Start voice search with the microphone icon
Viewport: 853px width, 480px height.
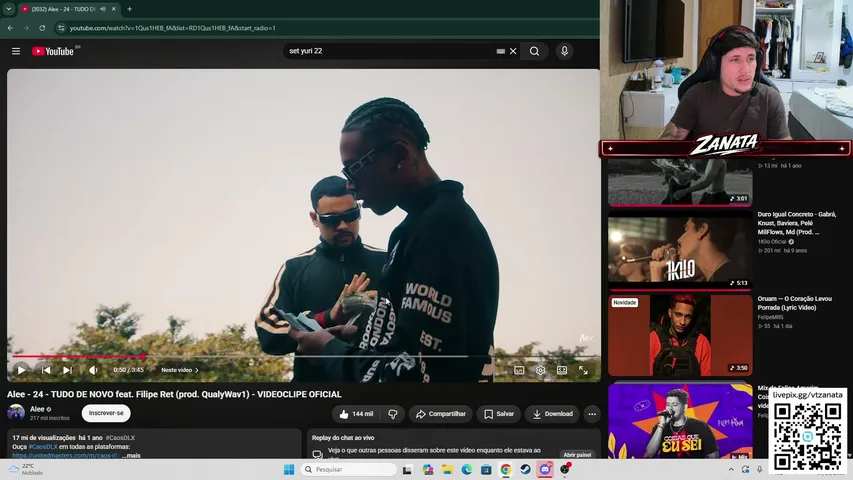click(564, 51)
